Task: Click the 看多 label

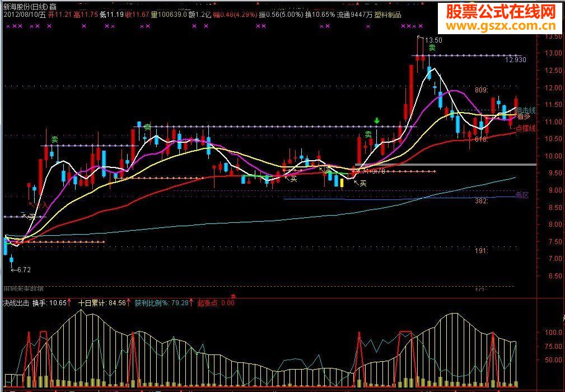Action: click(524, 116)
